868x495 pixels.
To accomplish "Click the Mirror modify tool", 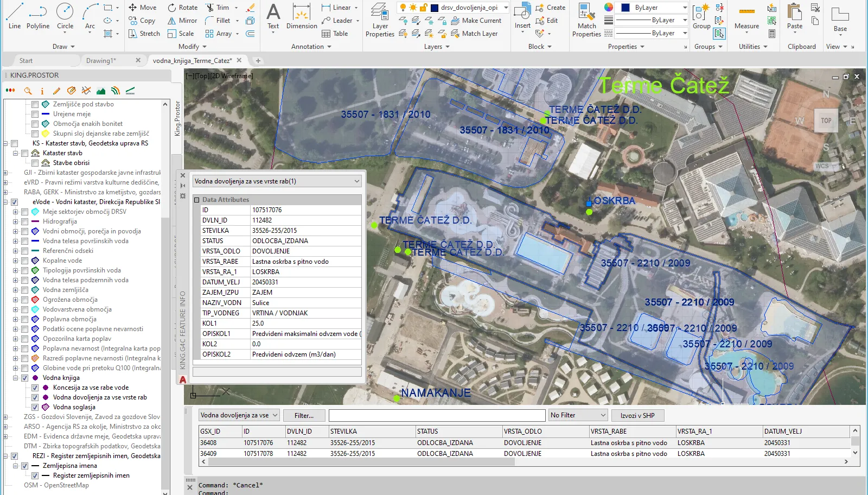I will (x=182, y=21).
